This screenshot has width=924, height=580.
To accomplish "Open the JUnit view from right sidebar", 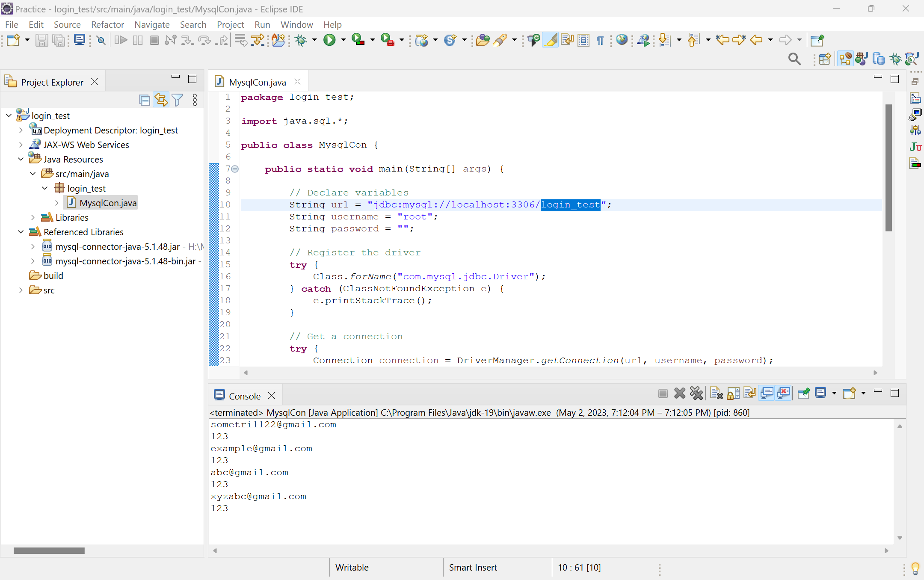I will (915, 147).
